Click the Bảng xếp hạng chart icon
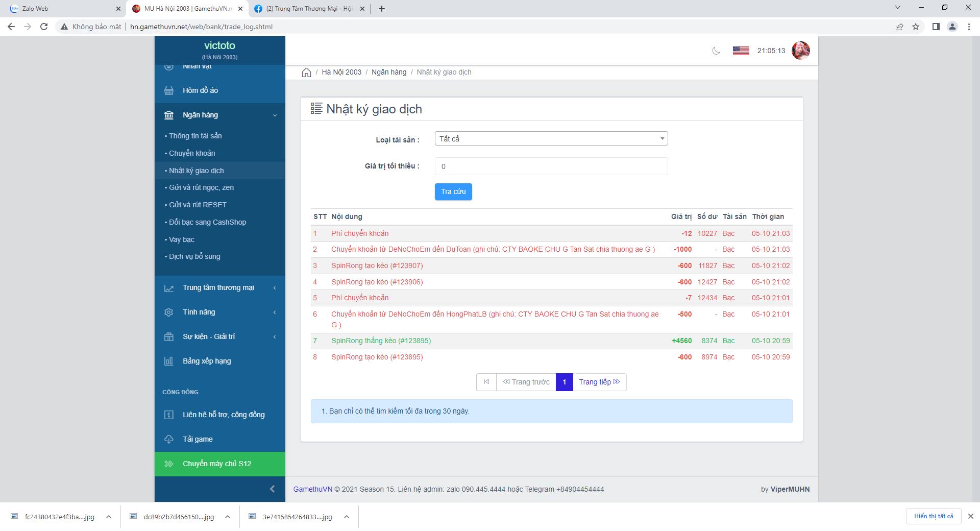Viewport: 980px width, 531px height. coord(169,361)
